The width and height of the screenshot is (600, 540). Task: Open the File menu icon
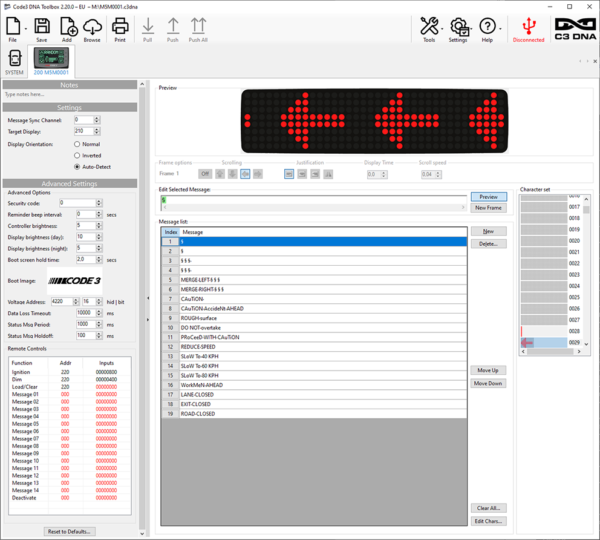coord(13,26)
